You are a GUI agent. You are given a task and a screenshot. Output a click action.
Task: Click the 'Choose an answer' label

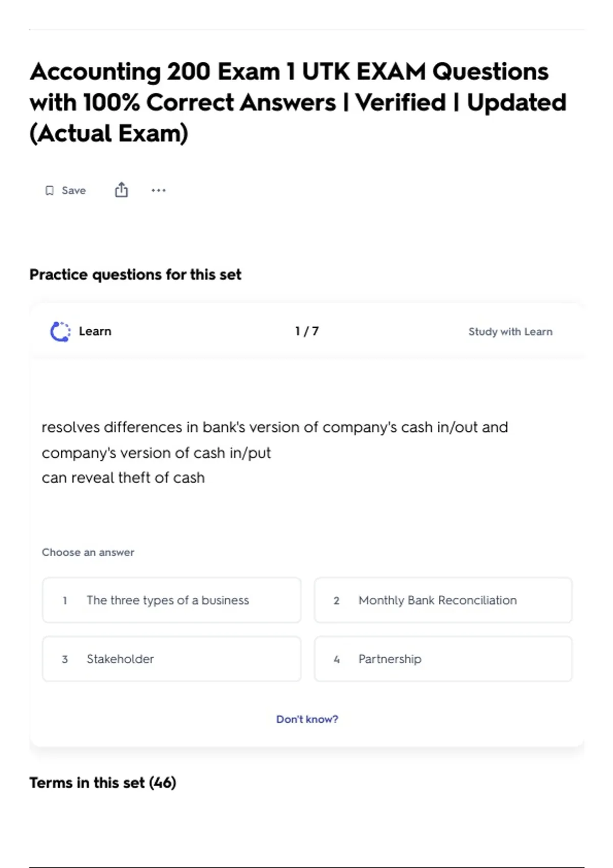(88, 552)
